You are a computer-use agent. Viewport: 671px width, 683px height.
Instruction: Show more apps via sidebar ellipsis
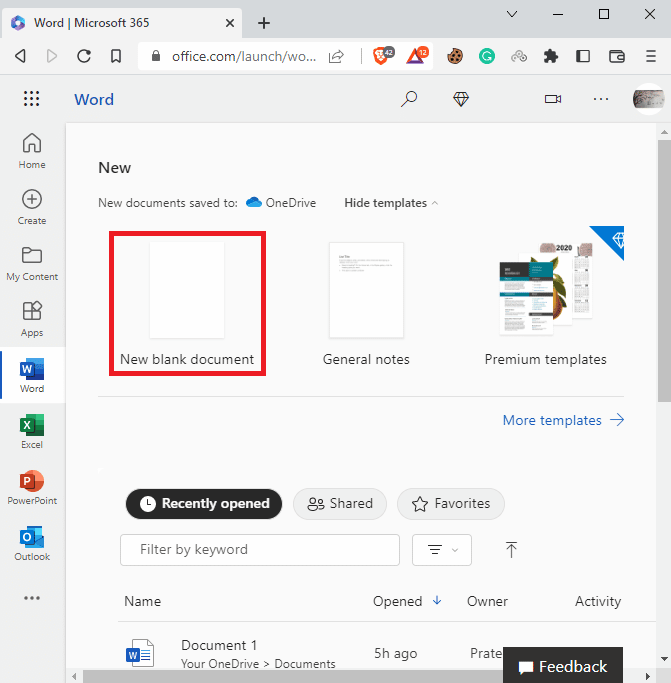click(32, 598)
